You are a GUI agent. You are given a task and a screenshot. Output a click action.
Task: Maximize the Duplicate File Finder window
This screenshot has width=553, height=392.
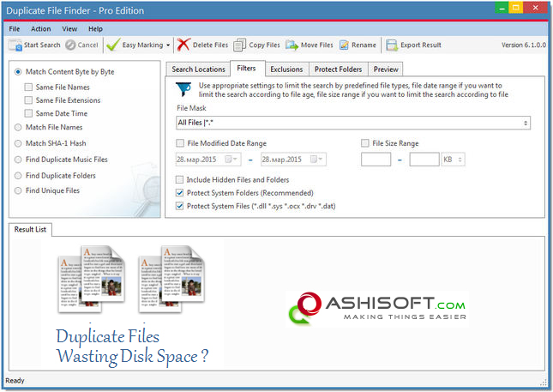pos(515,8)
